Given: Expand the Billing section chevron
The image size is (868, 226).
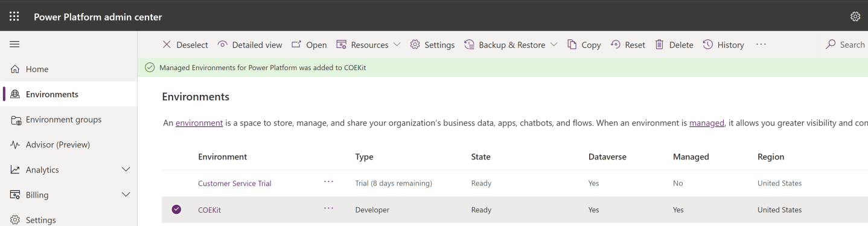Looking at the screenshot, I should [126, 195].
